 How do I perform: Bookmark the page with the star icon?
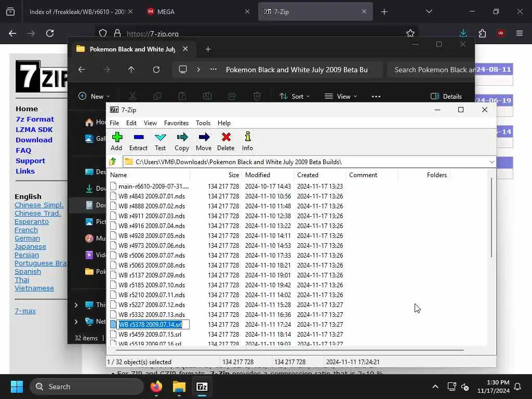pyautogui.click(x=410, y=33)
